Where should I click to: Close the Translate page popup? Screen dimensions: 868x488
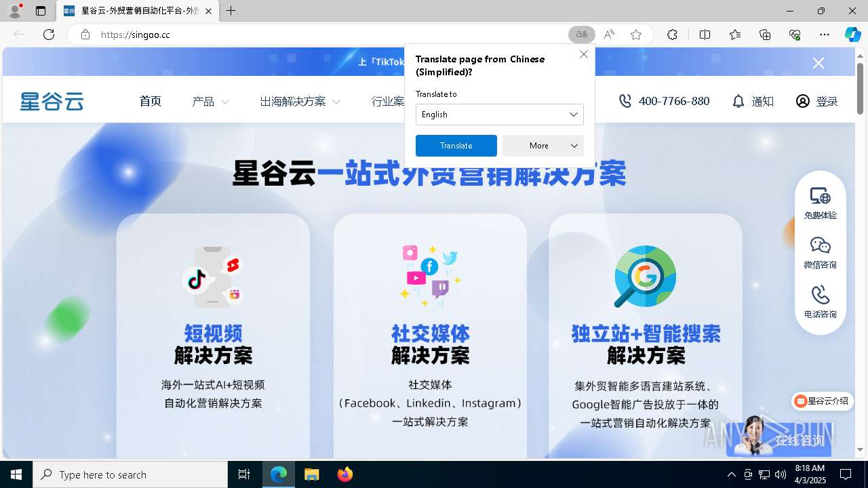584,54
